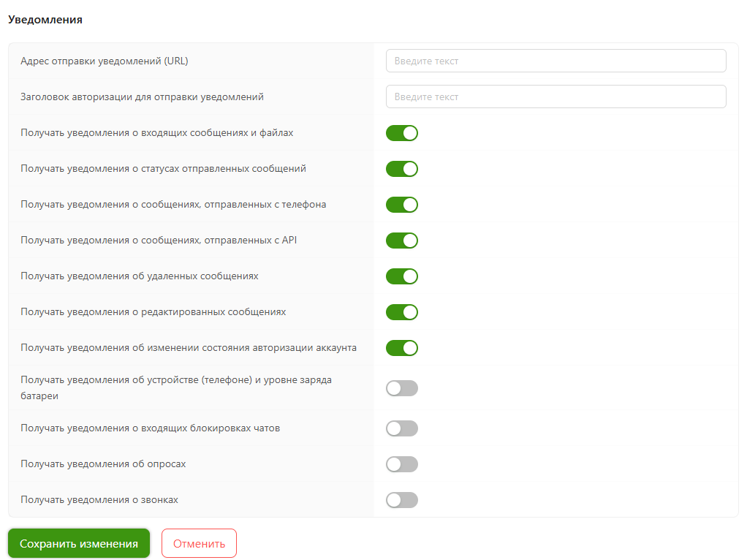Screen dimensions: 747x560
Task: Turn on poll notifications toggle
Action: (402, 464)
